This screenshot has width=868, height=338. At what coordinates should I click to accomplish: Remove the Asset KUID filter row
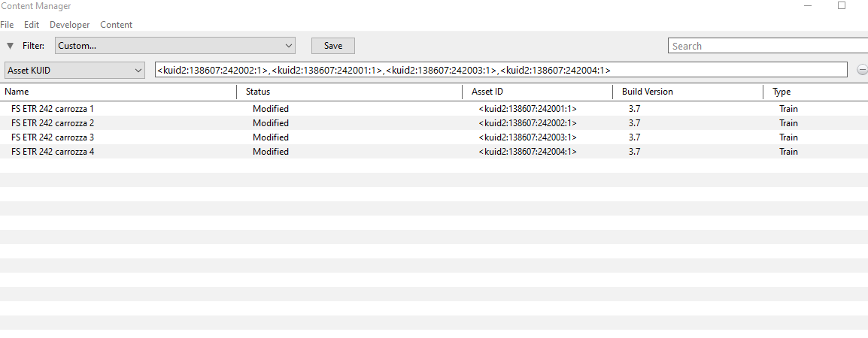(x=862, y=70)
